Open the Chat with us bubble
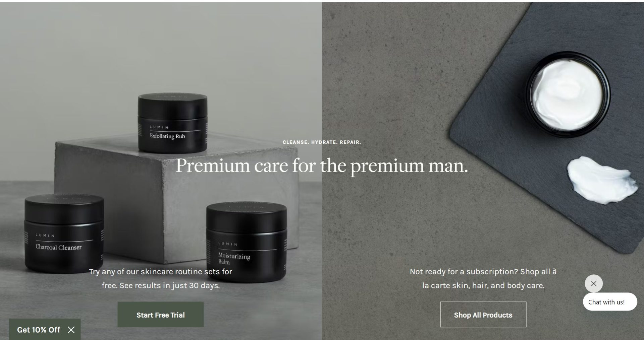 point(610,302)
